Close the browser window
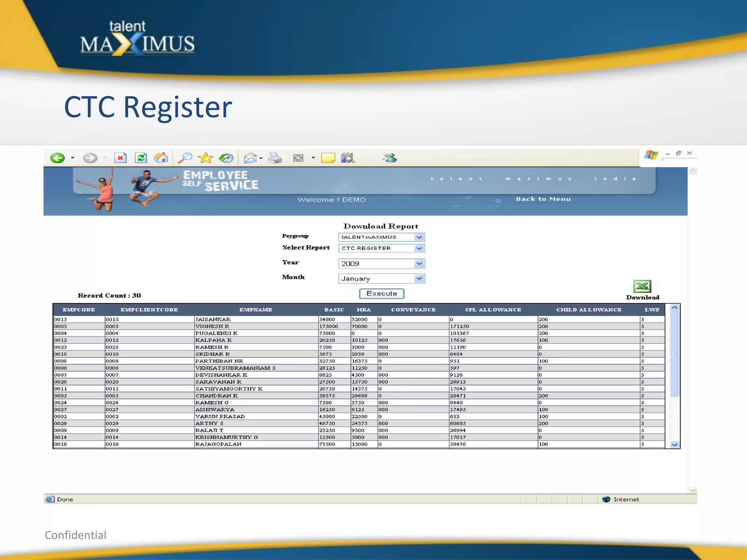This screenshot has width=747, height=560. click(689, 153)
